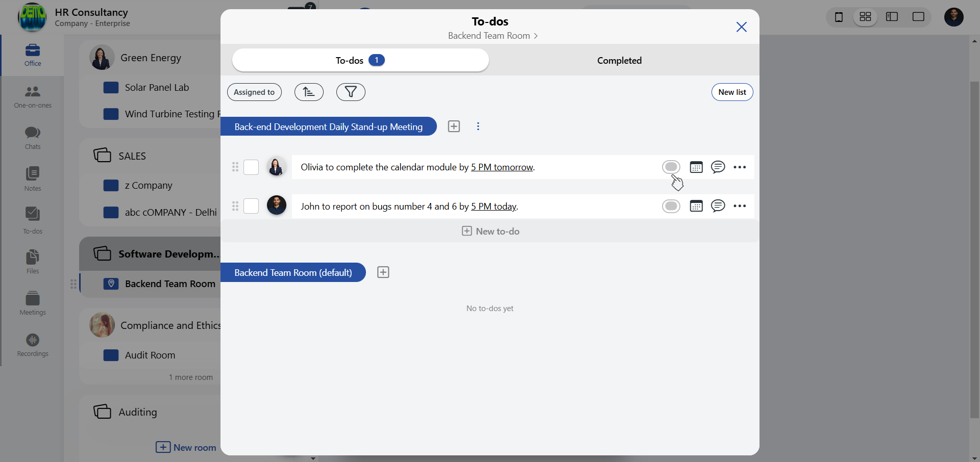980x462 pixels.
Task: Click drag handle of Olivia's to-do
Action: [235, 167]
